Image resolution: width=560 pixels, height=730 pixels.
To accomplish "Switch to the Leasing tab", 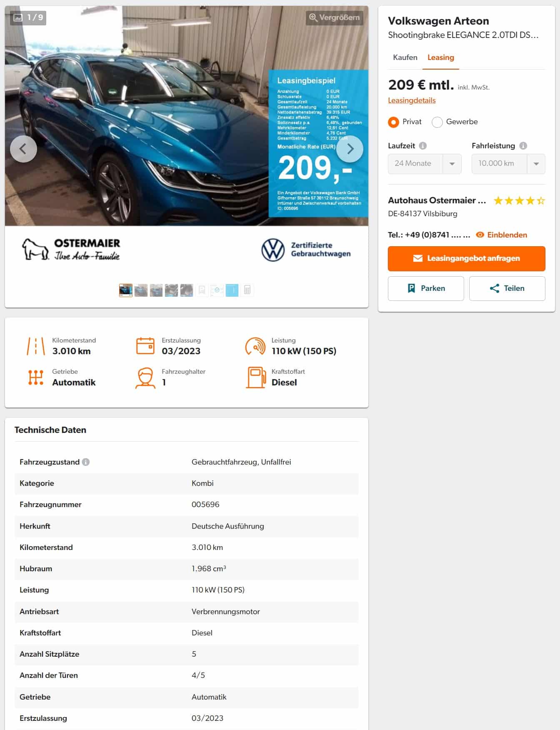I will pos(441,57).
